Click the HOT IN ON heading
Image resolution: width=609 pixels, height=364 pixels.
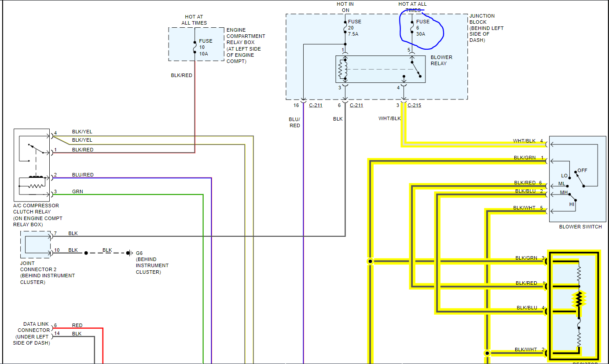tap(345, 7)
